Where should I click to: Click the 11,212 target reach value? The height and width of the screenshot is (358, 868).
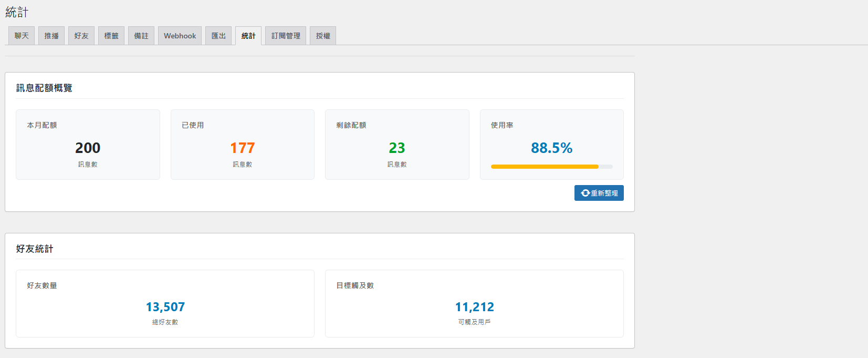point(475,307)
